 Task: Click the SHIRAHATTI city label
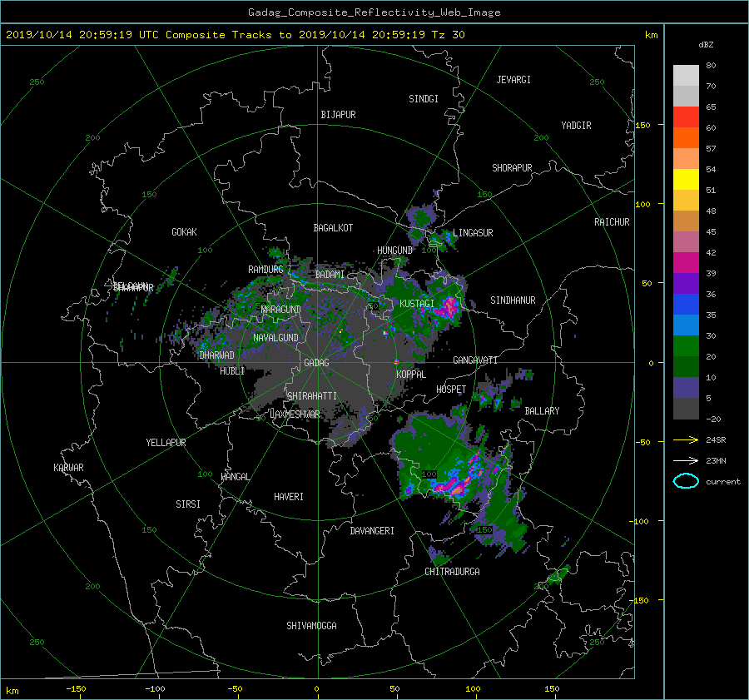pos(312,396)
